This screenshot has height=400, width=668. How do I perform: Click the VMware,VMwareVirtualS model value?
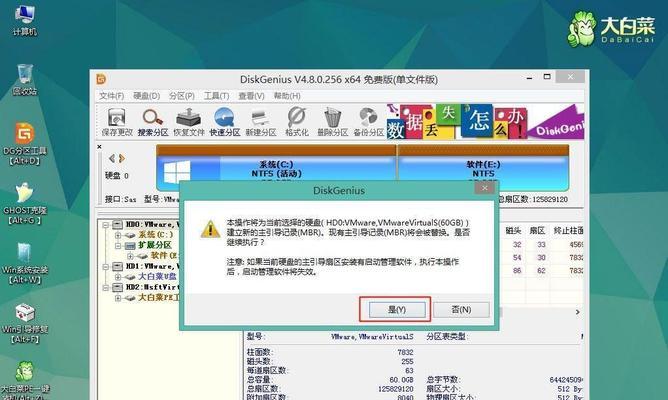click(372, 337)
